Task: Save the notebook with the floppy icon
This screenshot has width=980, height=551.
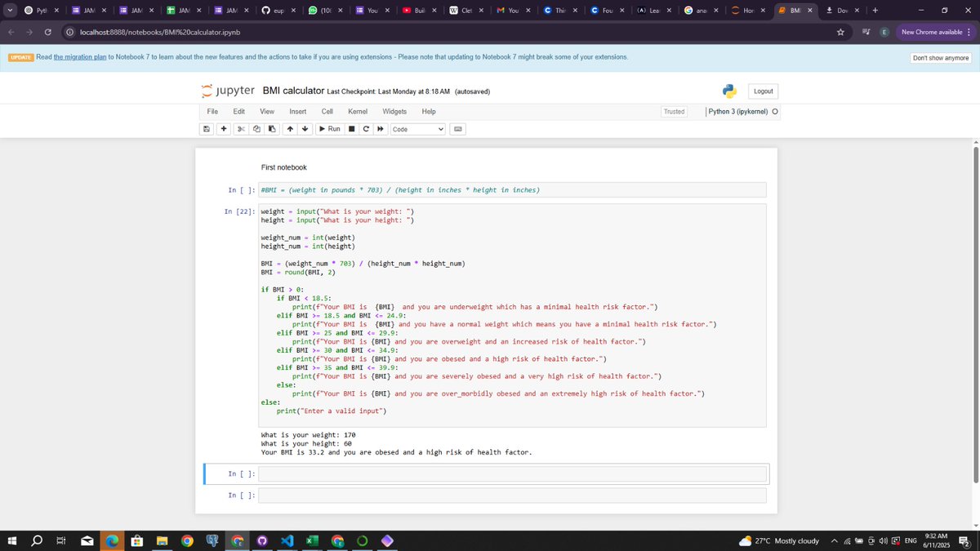Action: [207, 129]
